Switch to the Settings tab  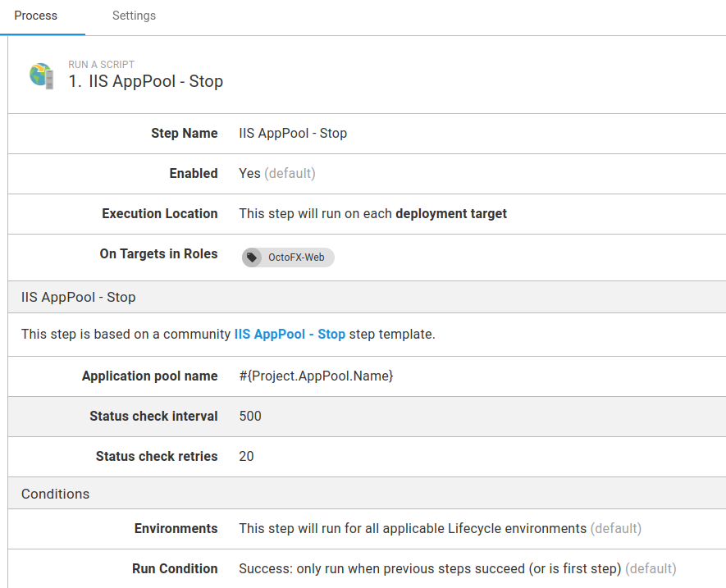point(134,16)
